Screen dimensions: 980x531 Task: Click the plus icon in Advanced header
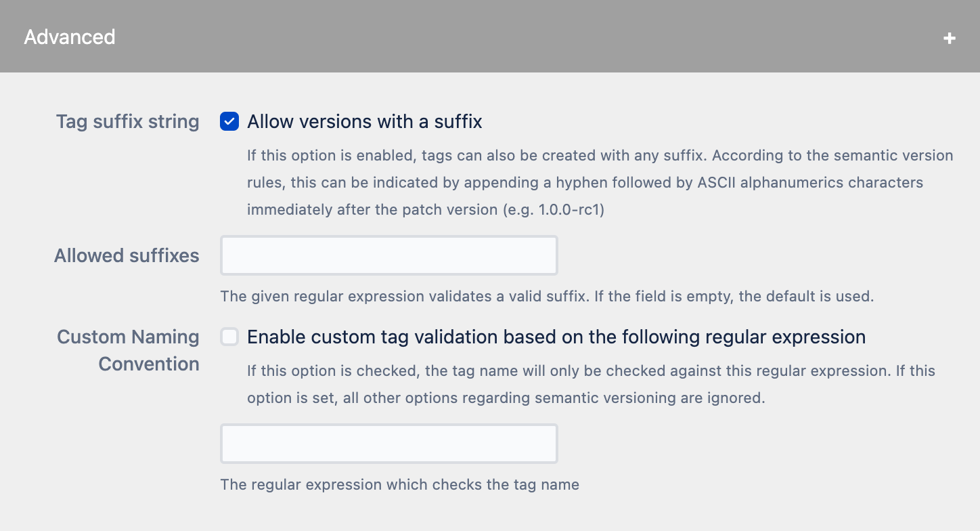(950, 38)
